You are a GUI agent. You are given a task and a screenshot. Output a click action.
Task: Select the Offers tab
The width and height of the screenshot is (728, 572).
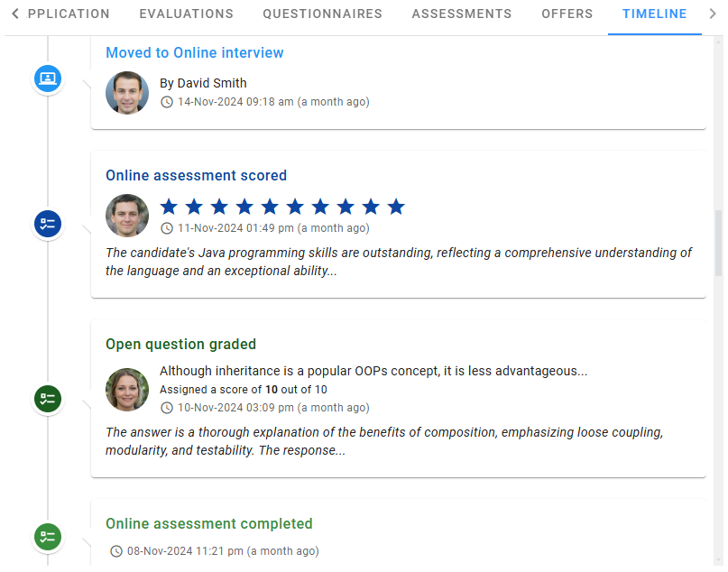click(567, 14)
